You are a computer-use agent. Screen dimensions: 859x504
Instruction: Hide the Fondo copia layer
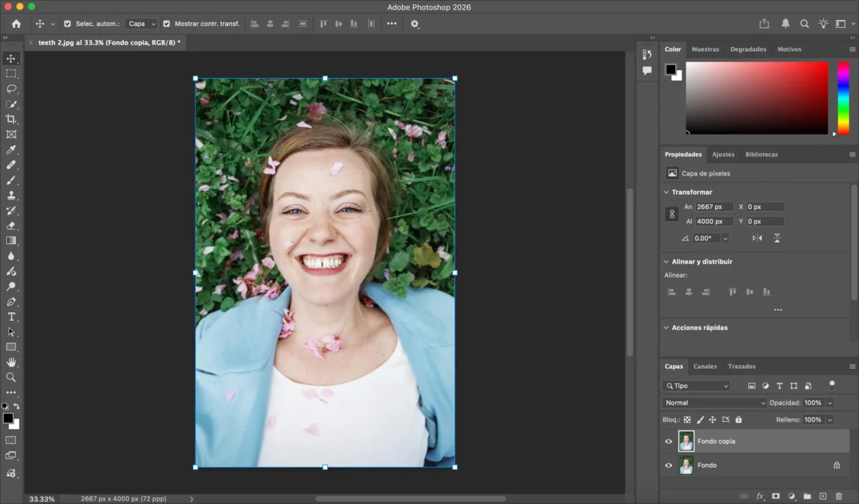point(669,442)
